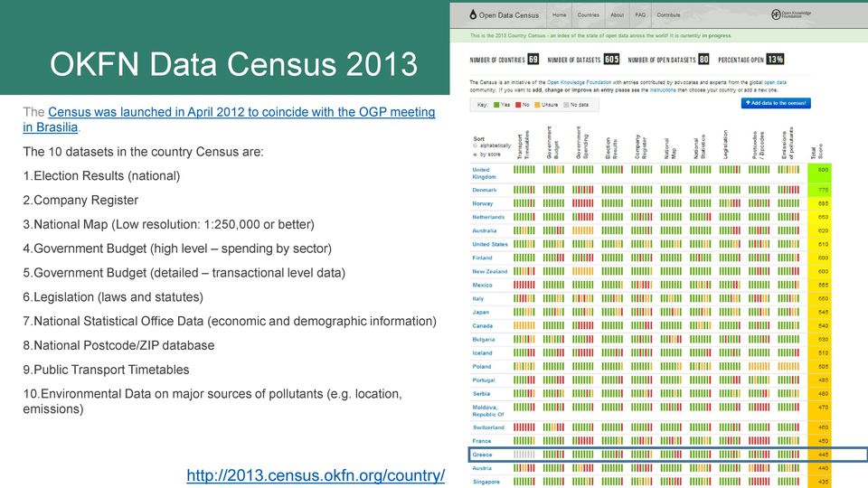The width and height of the screenshot is (868, 488).
Task: Click the Legislation column header
Action: click(x=726, y=145)
